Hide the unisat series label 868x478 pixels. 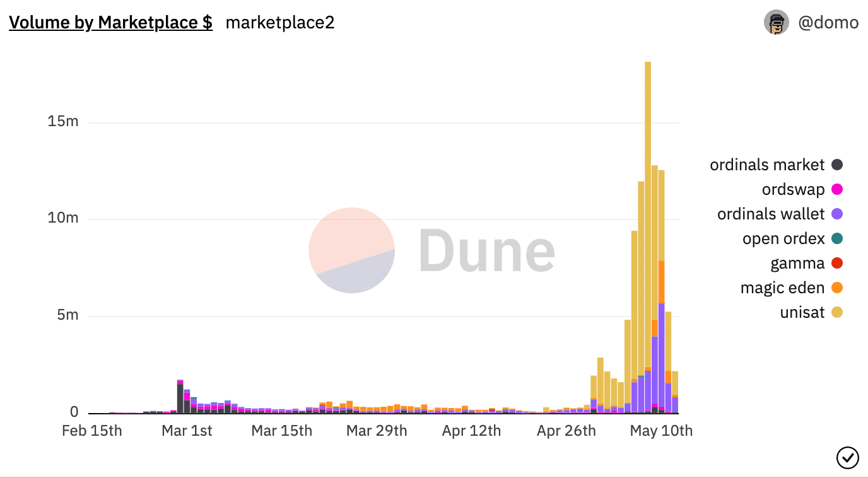pos(802,313)
